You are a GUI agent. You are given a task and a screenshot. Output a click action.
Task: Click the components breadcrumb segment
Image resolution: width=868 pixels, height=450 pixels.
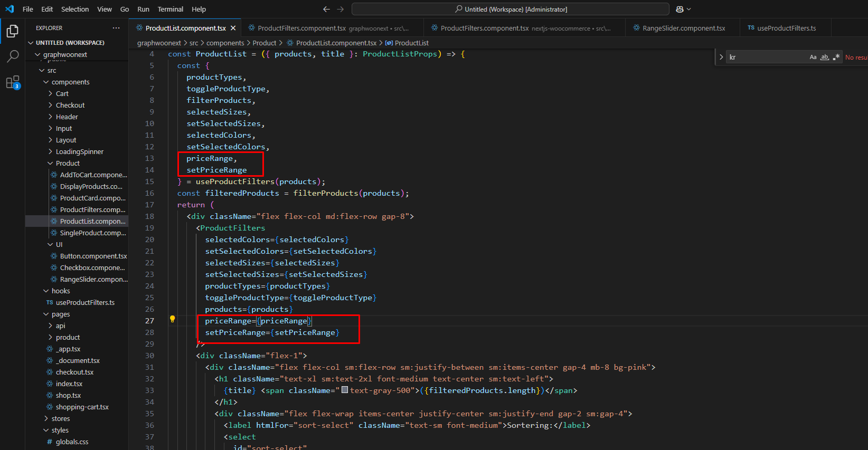225,43
